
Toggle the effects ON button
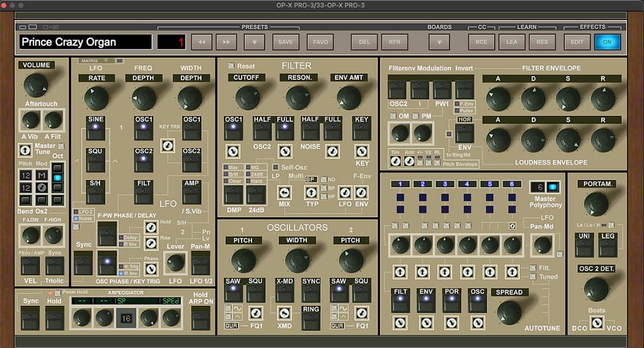click(608, 42)
